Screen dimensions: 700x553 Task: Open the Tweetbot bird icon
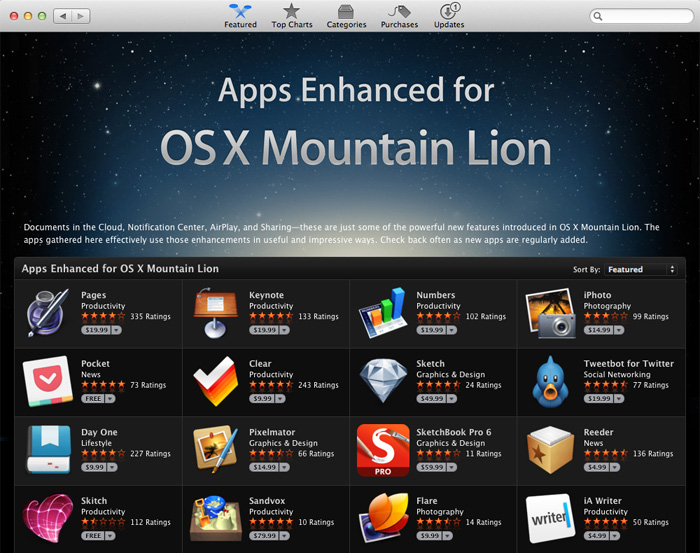pos(550,382)
